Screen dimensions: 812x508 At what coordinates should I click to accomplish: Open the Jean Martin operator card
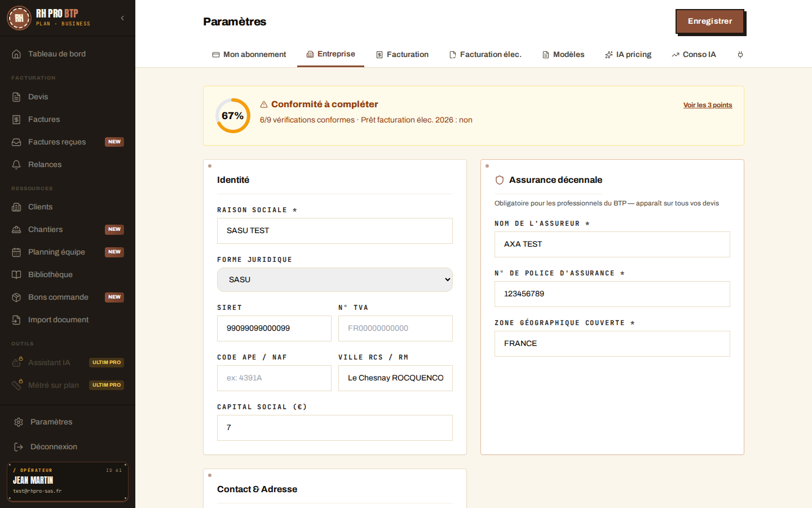(68, 481)
